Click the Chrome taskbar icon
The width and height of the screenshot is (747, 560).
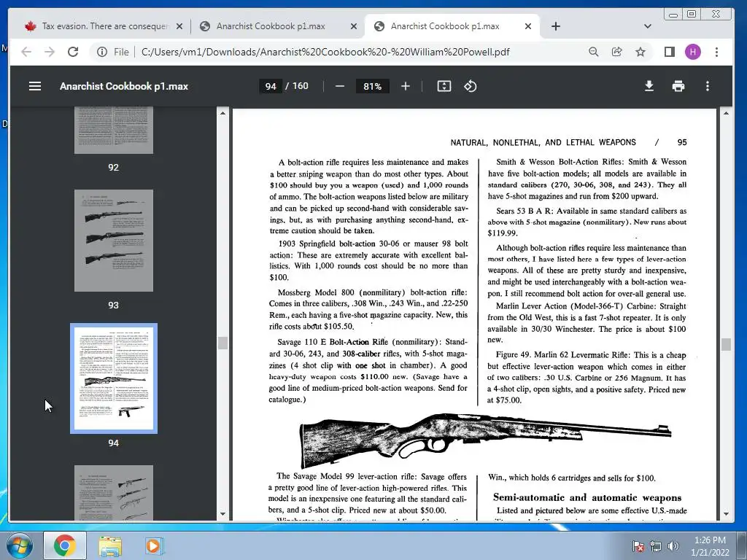point(65,545)
